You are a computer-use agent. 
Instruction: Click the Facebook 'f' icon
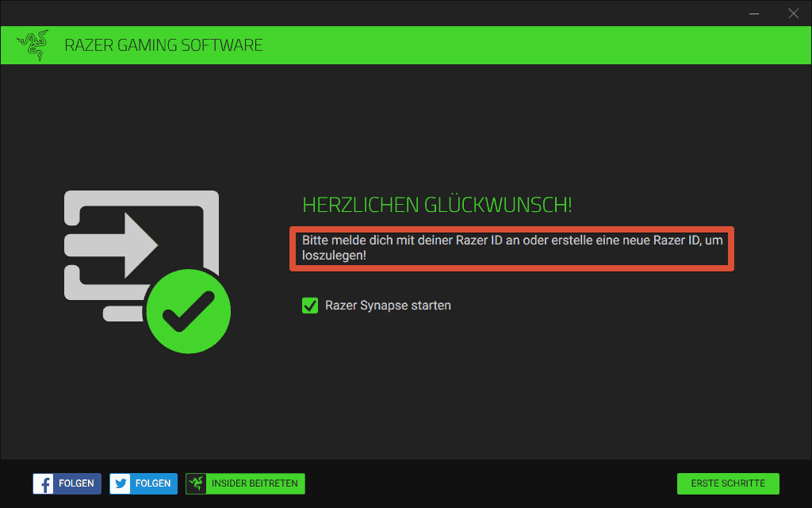(44, 483)
